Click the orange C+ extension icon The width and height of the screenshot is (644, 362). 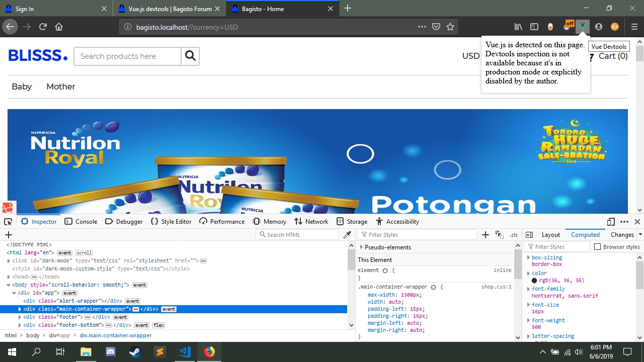[x=614, y=27]
